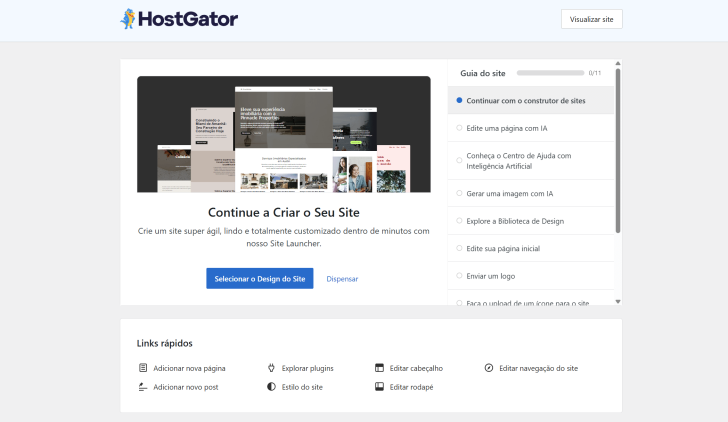Click the guide list scroll-up arrow
This screenshot has height=422, width=728.
tap(618, 63)
